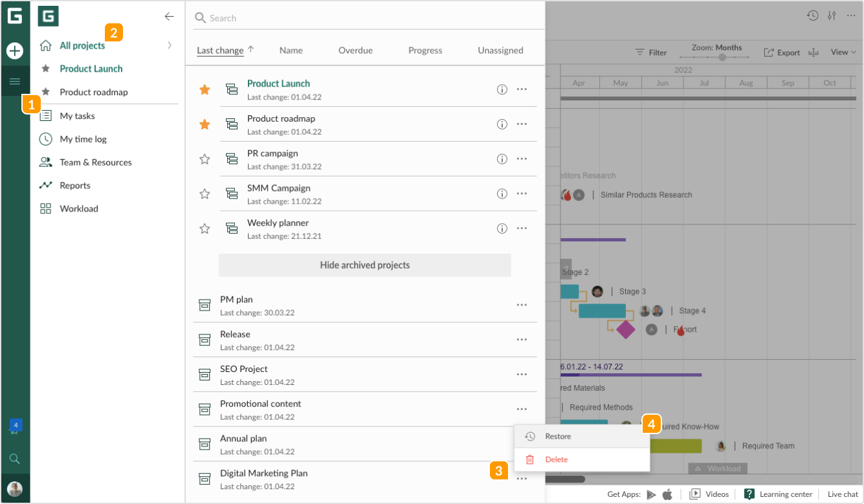Adjust the Zoom Months slider handle
This screenshot has height=504, width=864.
click(x=722, y=57)
